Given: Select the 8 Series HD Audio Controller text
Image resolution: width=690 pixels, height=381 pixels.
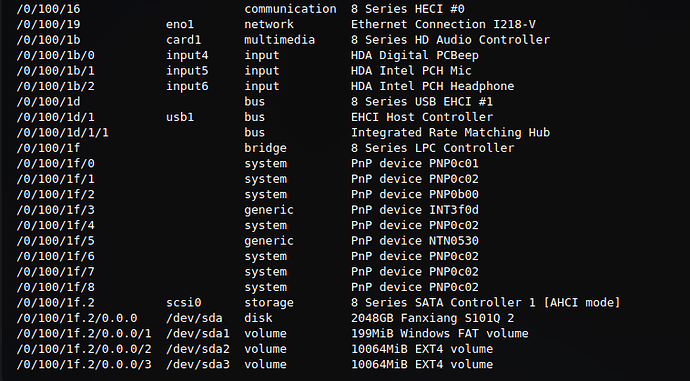Looking at the screenshot, I should click(450, 40).
